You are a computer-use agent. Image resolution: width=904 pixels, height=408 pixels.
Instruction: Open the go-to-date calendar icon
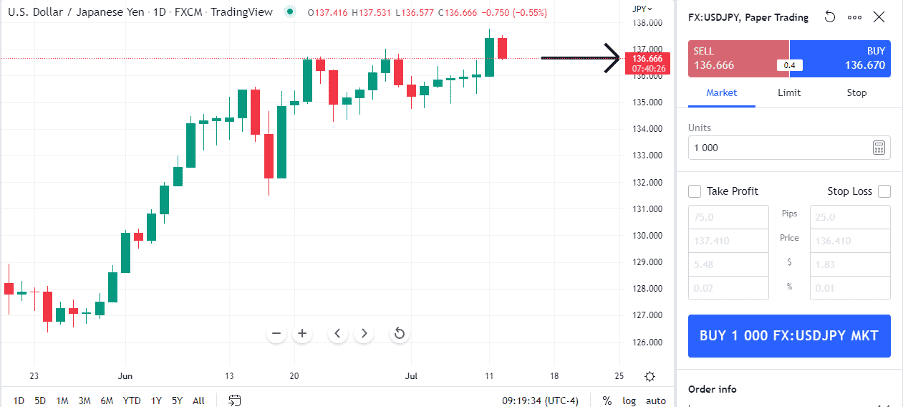[235, 400]
